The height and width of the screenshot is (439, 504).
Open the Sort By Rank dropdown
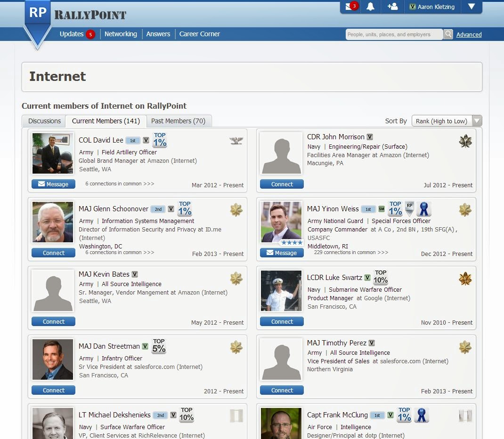[447, 121]
